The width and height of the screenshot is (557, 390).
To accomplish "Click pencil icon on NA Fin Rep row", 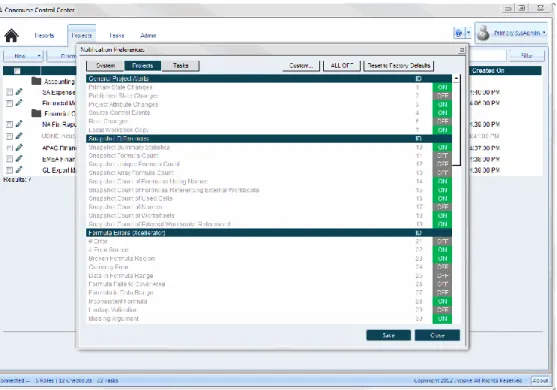I will (19, 124).
